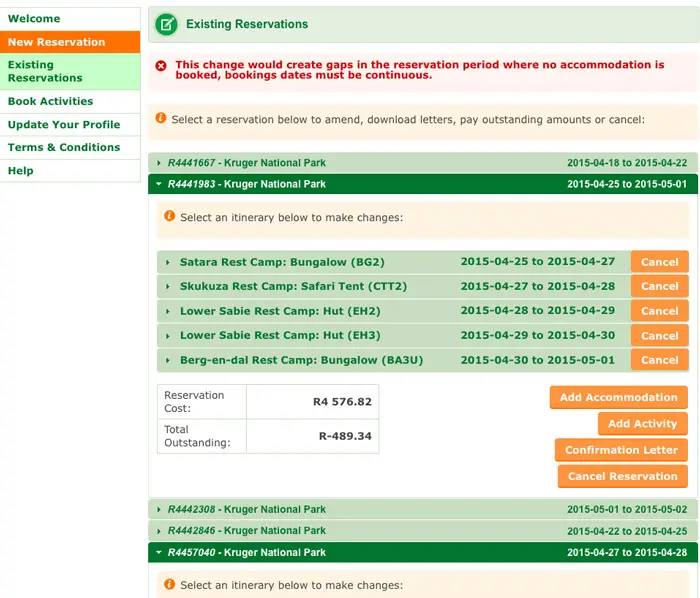The width and height of the screenshot is (700, 598).
Task: Cancel the Berg-en-dal Bungalow booking
Action: [x=659, y=360]
